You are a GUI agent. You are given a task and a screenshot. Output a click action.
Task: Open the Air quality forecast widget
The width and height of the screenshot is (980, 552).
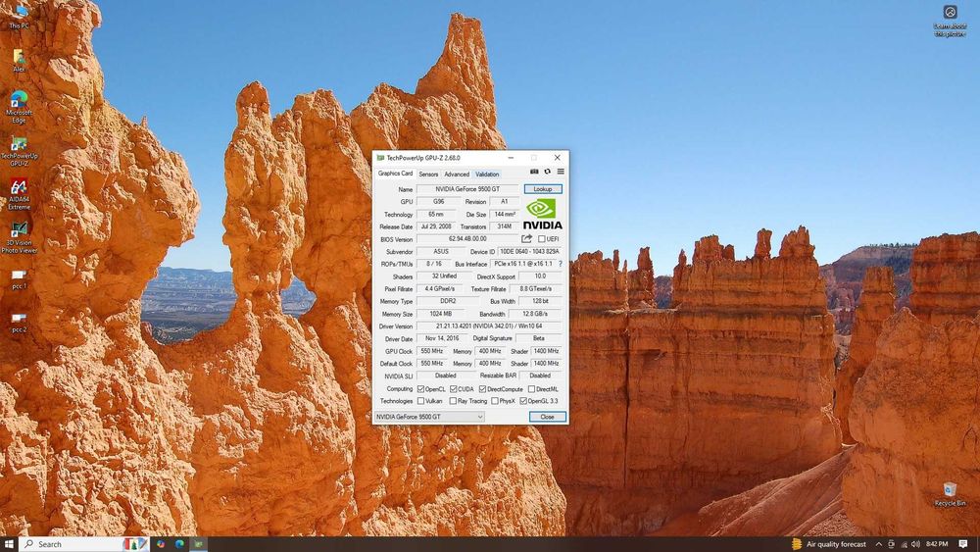(829, 544)
